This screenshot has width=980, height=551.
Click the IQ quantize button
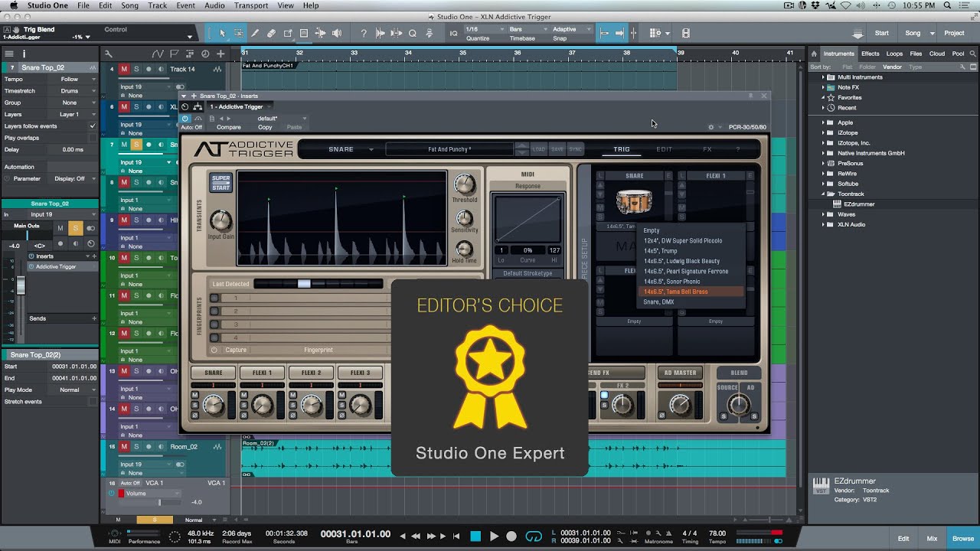[x=454, y=33]
